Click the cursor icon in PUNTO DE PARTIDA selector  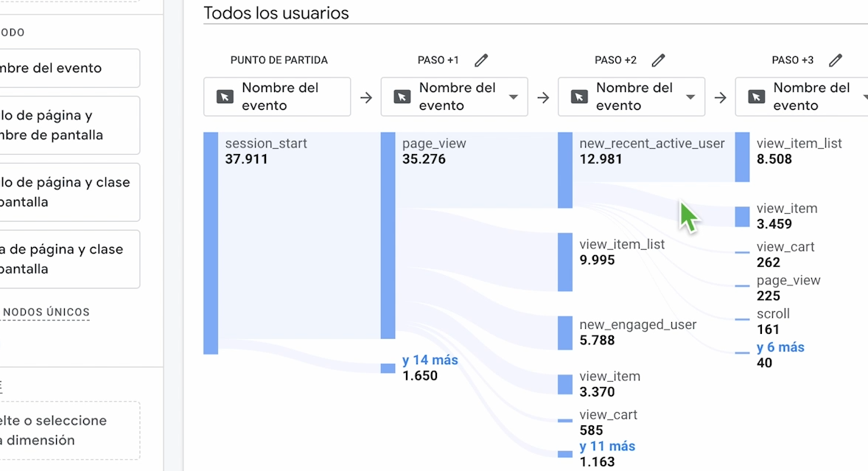point(225,97)
